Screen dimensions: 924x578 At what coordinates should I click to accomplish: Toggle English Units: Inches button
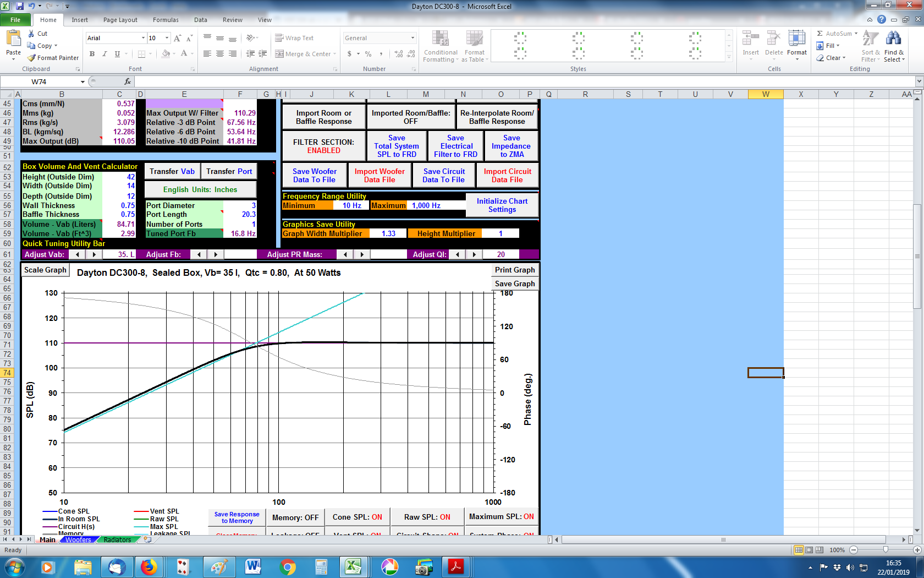click(x=200, y=189)
